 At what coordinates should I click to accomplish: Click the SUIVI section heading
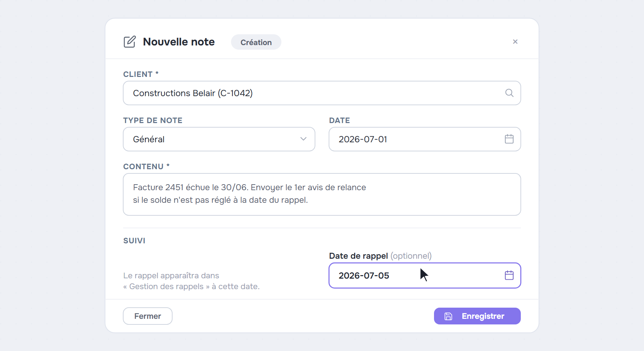coord(134,241)
